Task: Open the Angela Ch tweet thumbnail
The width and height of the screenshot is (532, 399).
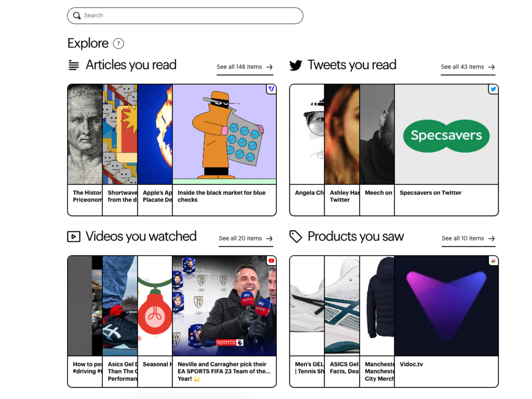Action: 307,135
